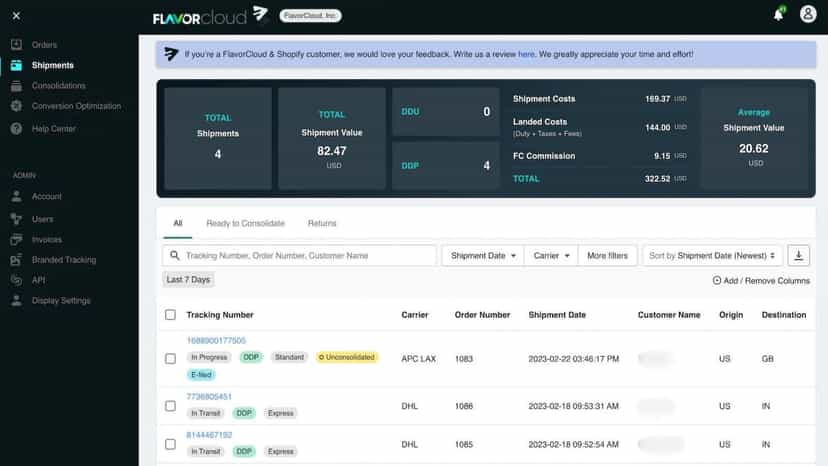Expand the Shipment Date filter dropdown
Image resolution: width=828 pixels, height=466 pixels.
[483, 256]
